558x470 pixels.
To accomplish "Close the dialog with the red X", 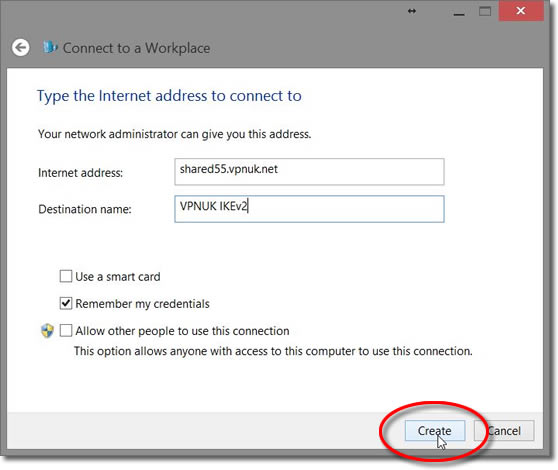I will click(521, 11).
